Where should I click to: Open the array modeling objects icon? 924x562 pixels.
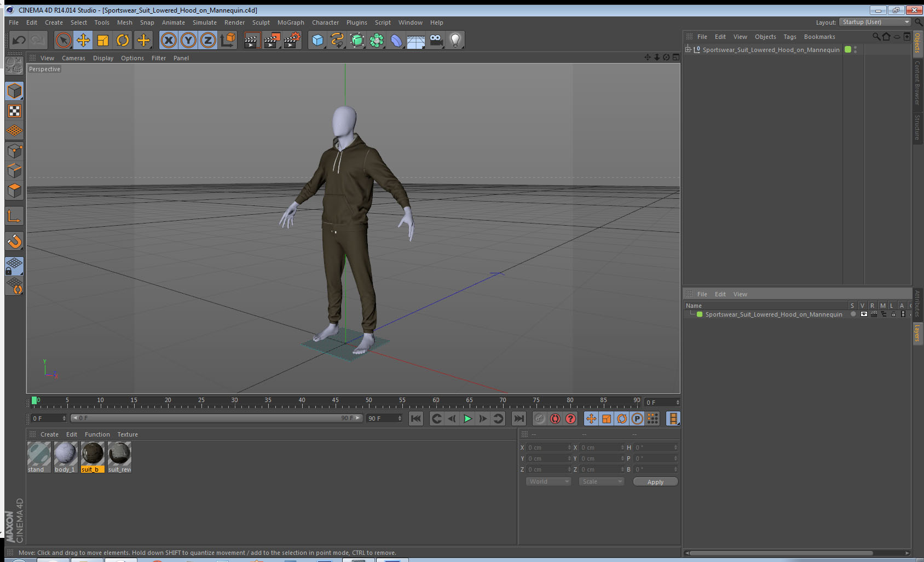(377, 40)
